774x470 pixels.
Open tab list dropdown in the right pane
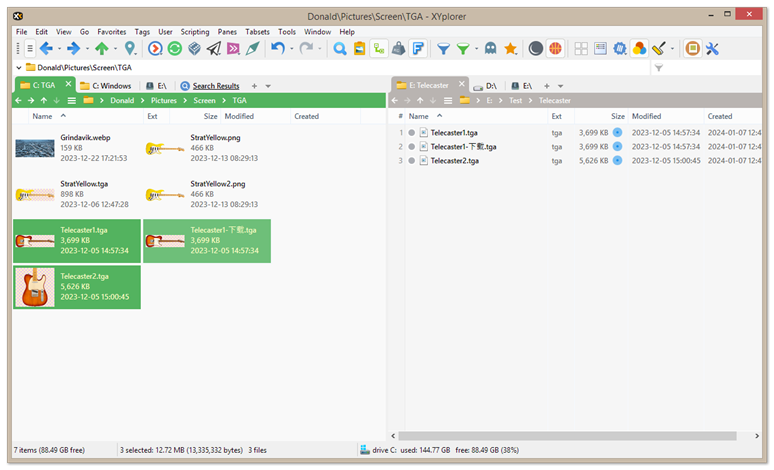coord(561,86)
